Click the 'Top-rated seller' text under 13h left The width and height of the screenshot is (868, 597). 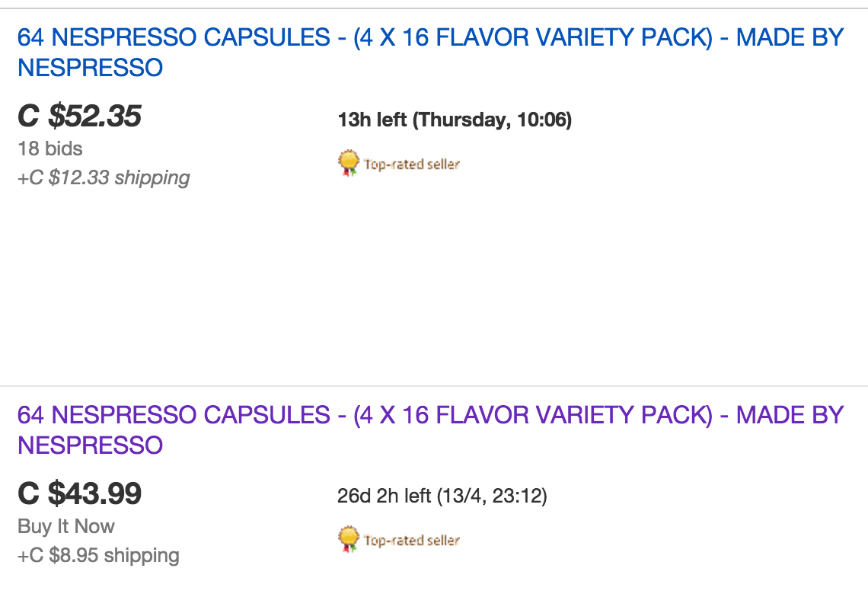[412, 164]
